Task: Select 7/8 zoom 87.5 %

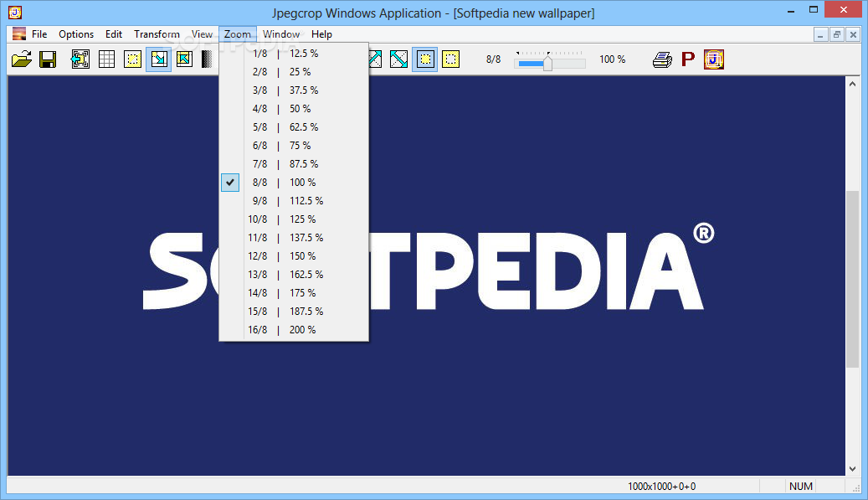Action: pos(294,163)
